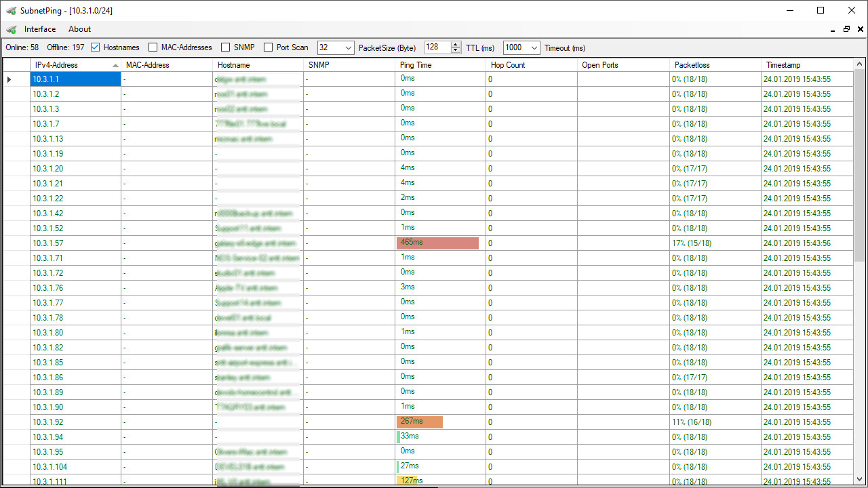The height and width of the screenshot is (488, 868).
Task: Click the orange 267ms ping bar
Action: [420, 422]
